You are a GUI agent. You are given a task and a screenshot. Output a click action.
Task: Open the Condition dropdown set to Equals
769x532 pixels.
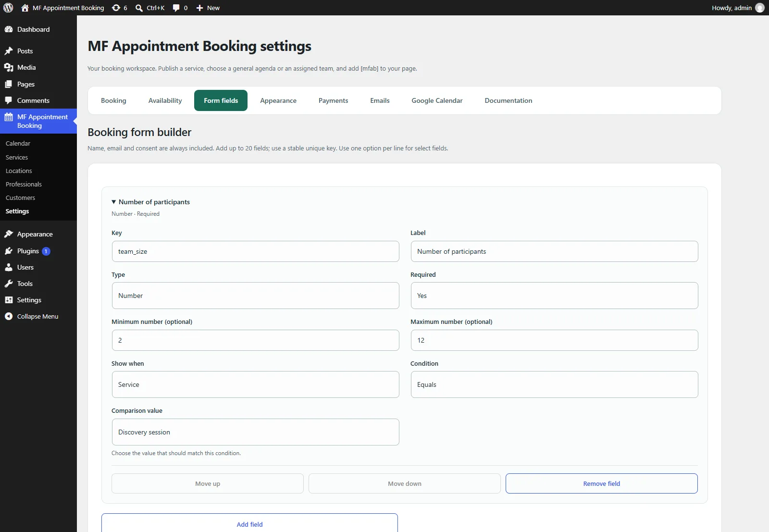point(554,384)
